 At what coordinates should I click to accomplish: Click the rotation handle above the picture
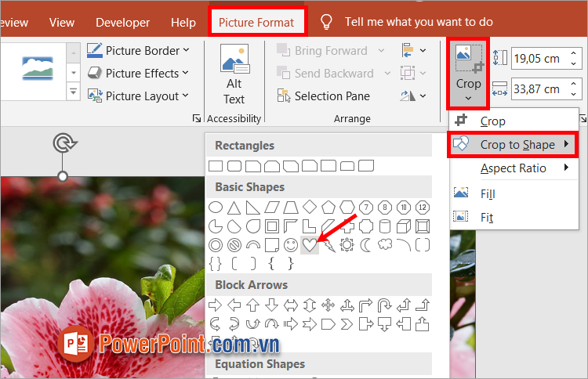[64, 143]
